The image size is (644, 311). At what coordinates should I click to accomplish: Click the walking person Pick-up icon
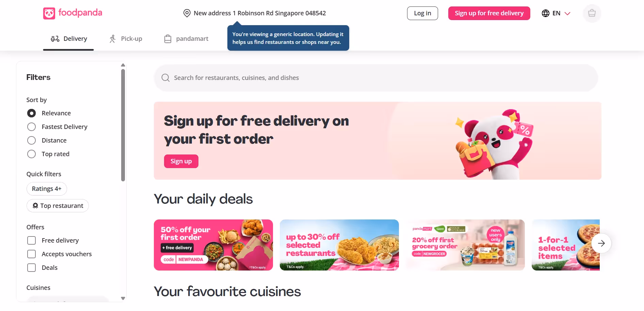tap(113, 39)
